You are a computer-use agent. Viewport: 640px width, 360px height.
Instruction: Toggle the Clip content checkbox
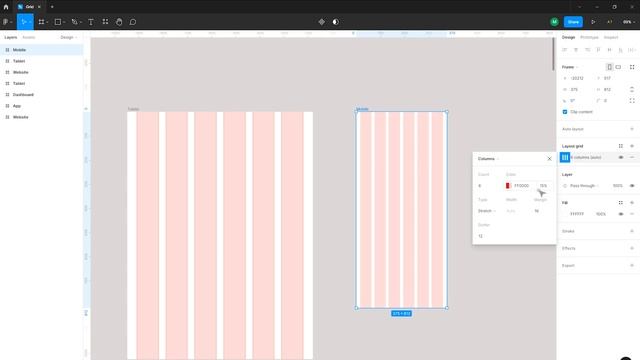[x=565, y=112]
